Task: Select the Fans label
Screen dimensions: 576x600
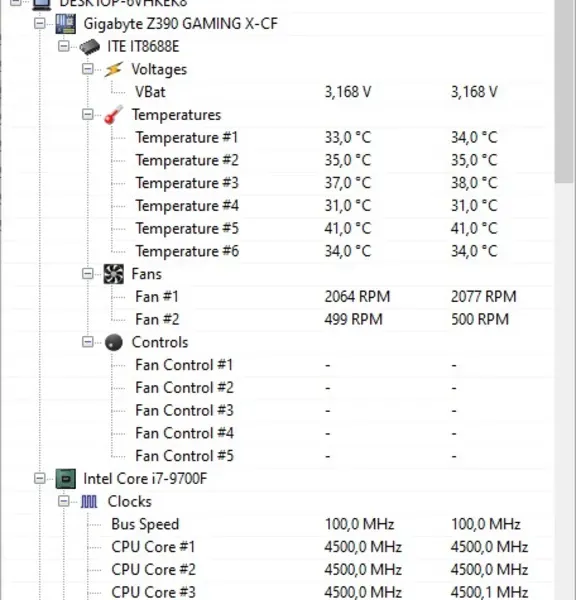Action: 147,274
